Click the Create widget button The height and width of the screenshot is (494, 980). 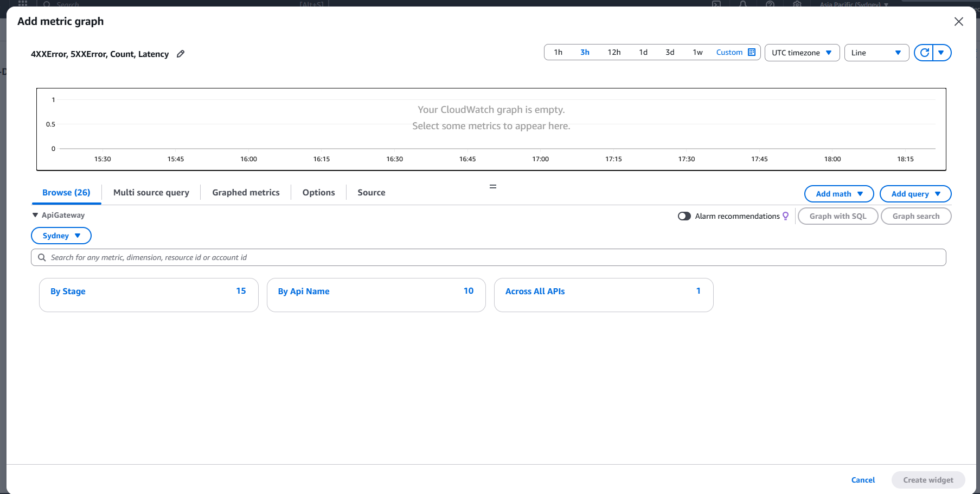(x=928, y=480)
